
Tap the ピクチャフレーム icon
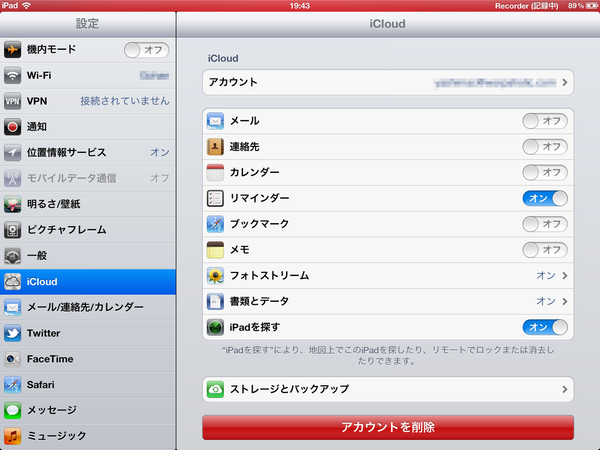click(x=12, y=230)
